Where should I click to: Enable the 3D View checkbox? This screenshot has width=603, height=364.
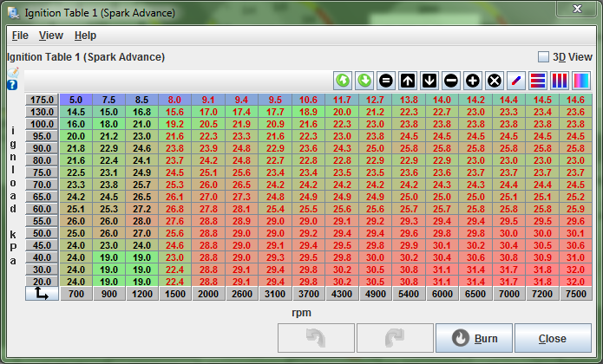tap(543, 57)
